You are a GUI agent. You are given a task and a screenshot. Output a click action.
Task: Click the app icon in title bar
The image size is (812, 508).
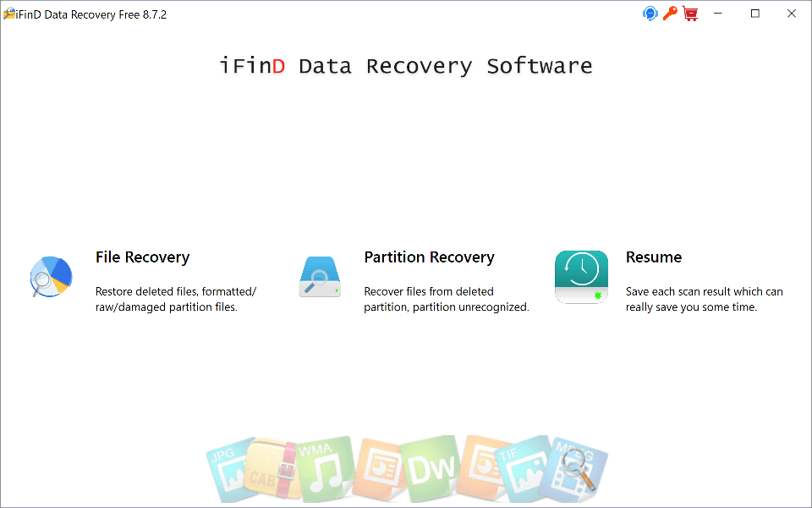(x=8, y=14)
